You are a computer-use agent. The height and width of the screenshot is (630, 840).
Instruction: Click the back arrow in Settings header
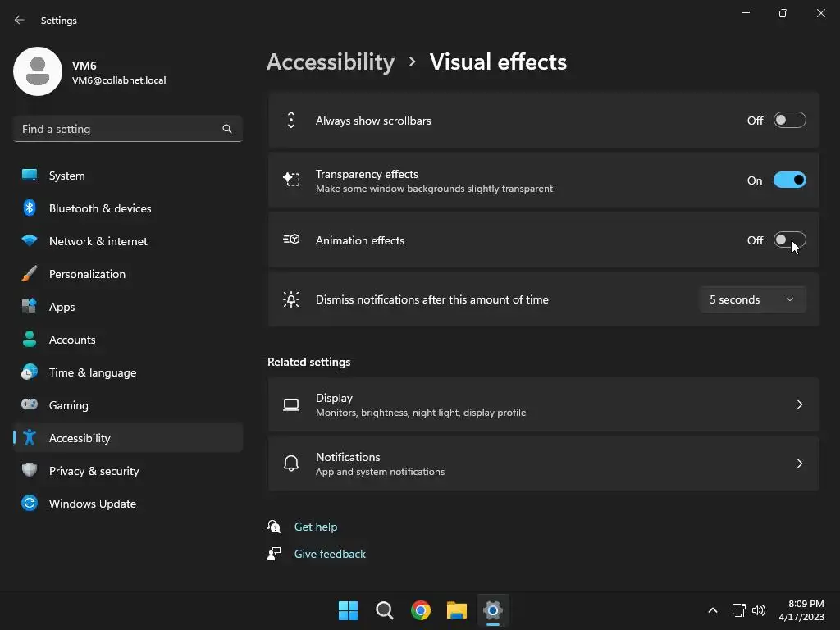click(x=20, y=20)
